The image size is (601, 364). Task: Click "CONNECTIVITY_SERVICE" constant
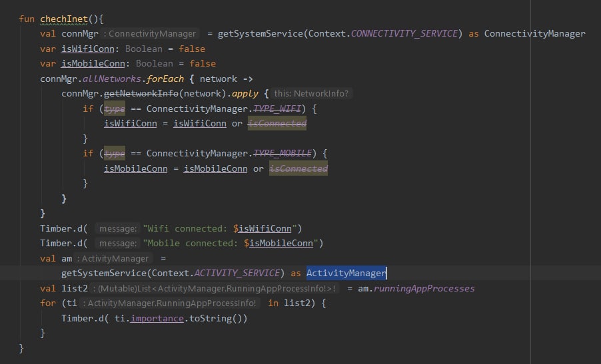(x=404, y=34)
